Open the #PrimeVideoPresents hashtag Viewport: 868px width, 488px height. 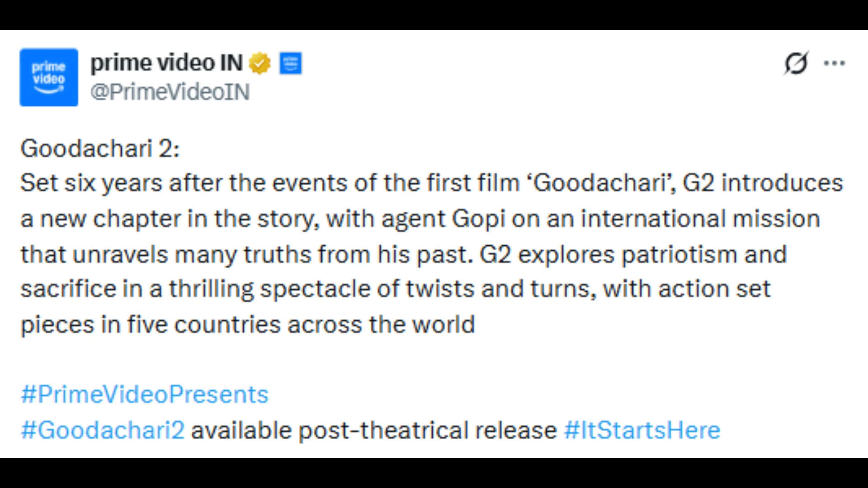click(144, 394)
